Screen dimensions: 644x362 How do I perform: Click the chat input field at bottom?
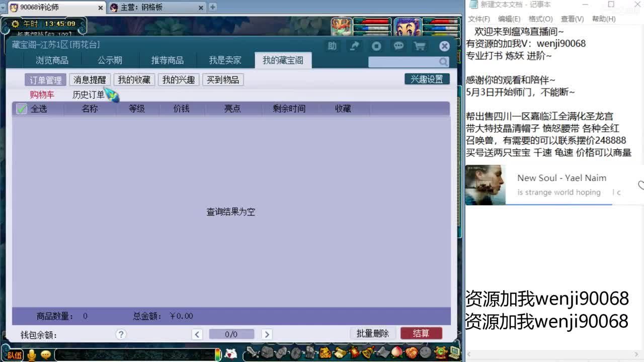134,355
